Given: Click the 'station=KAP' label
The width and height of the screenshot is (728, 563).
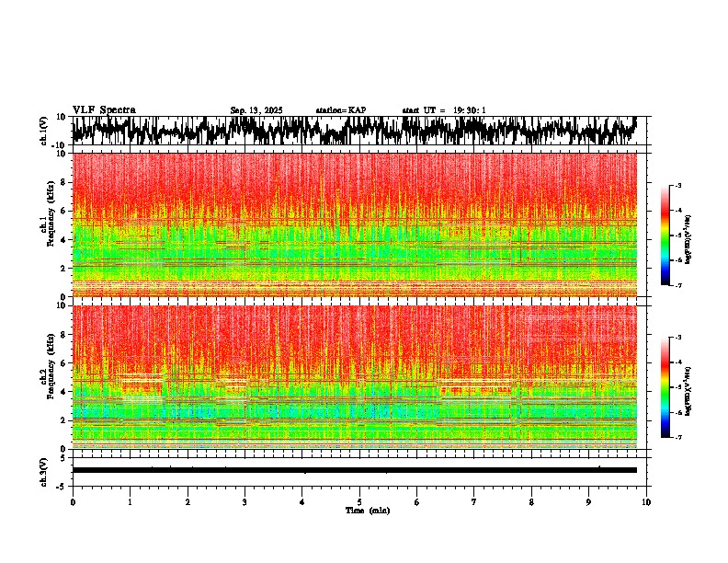Looking at the screenshot, I should [x=341, y=110].
